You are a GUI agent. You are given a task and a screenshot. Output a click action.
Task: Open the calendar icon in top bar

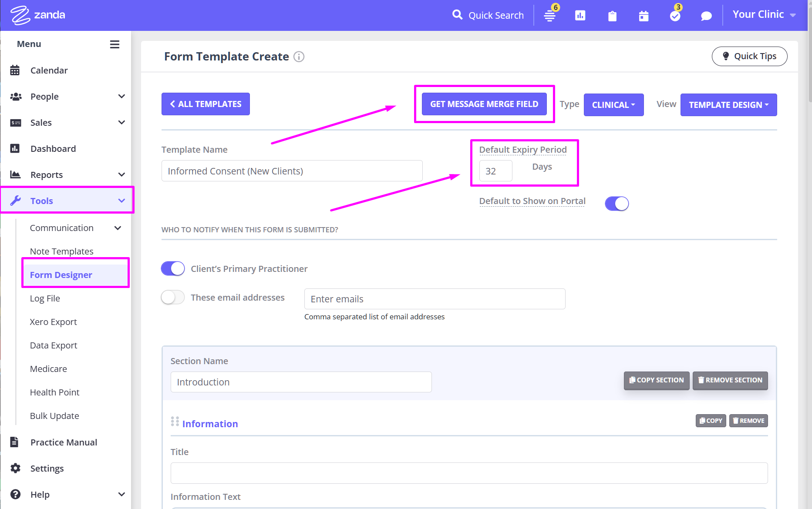click(644, 16)
